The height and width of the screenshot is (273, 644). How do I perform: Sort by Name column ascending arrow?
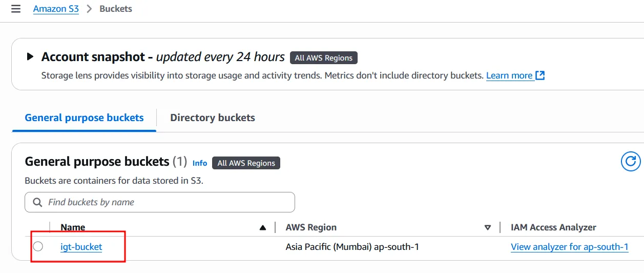[x=263, y=227]
